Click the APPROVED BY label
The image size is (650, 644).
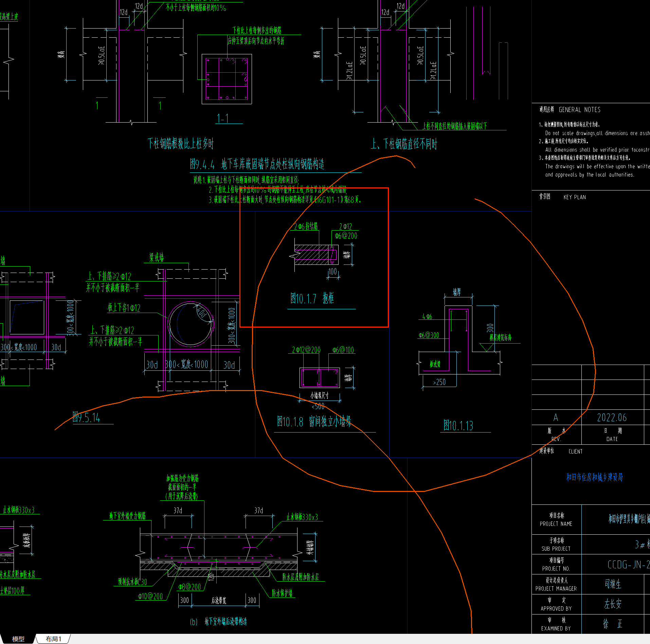point(556,609)
